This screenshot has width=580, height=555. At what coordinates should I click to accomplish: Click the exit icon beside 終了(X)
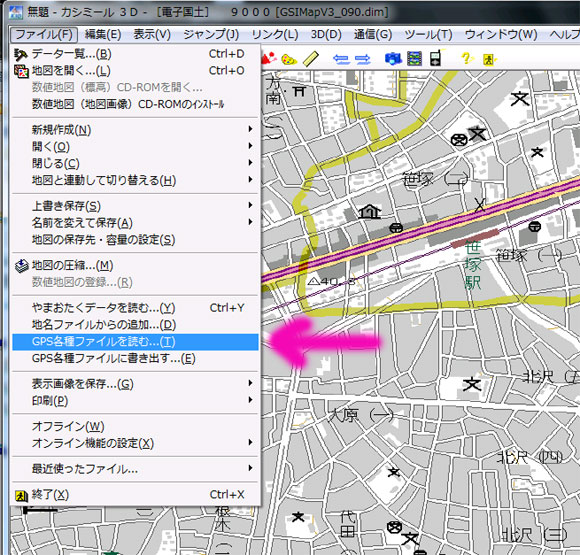pos(21,495)
